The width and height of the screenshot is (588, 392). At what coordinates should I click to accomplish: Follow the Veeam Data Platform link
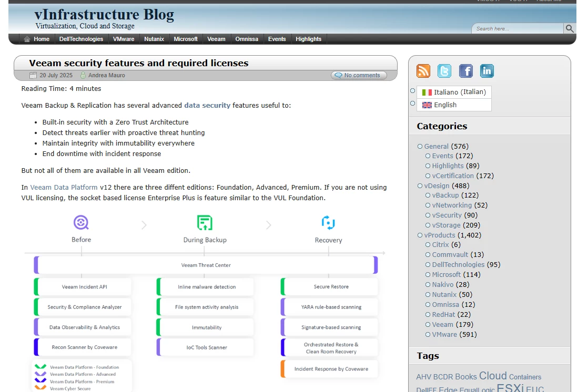64,188
